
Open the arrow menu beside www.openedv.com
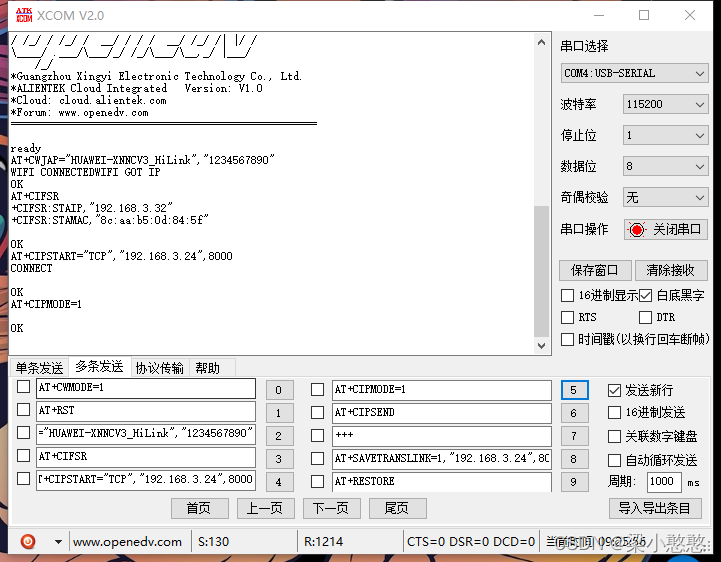59,542
